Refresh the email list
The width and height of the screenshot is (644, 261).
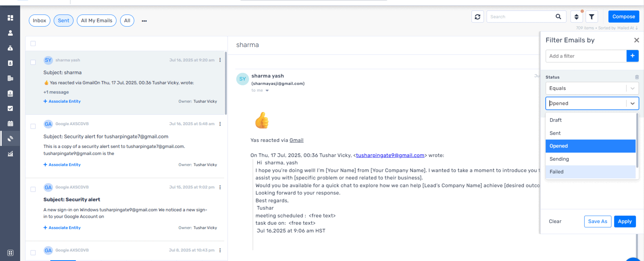click(478, 17)
